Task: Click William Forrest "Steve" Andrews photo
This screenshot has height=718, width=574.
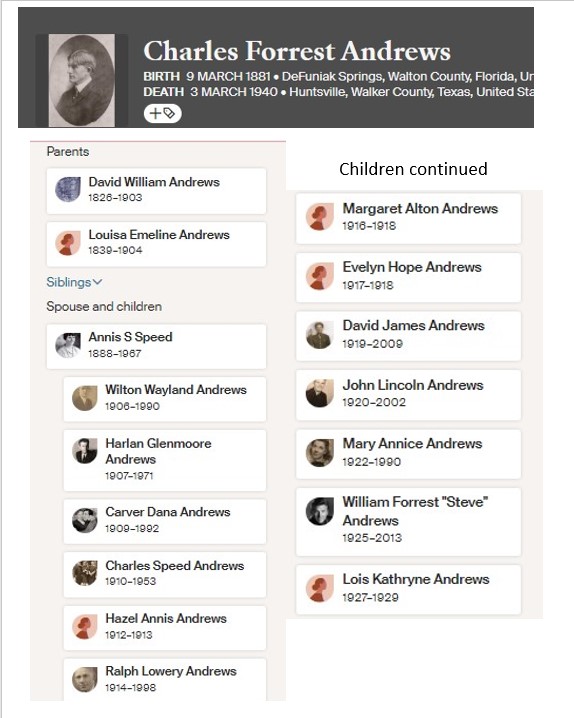Action: [x=319, y=511]
